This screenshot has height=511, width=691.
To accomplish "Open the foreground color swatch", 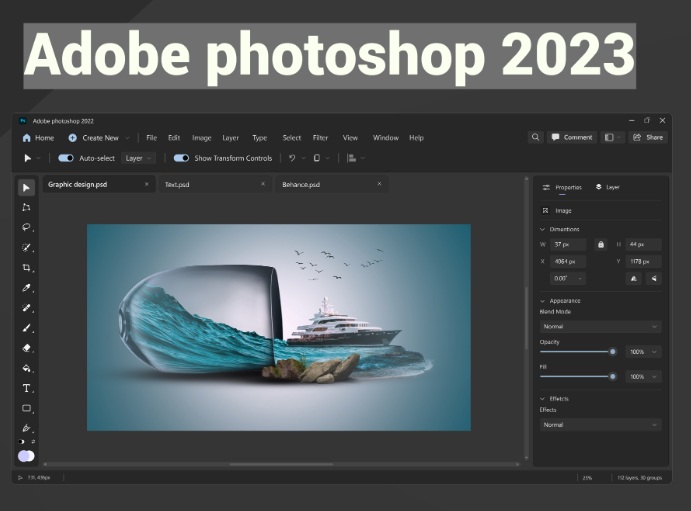I will point(23,456).
